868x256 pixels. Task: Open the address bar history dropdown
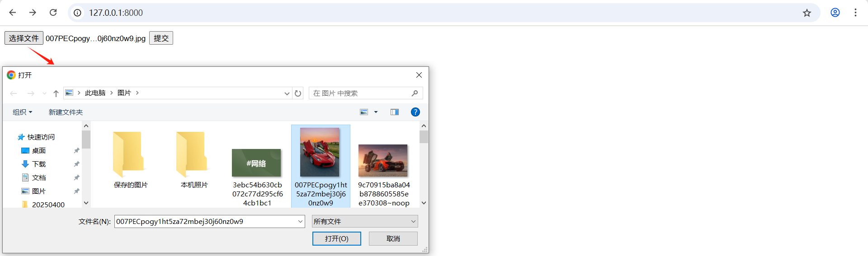[x=287, y=93]
